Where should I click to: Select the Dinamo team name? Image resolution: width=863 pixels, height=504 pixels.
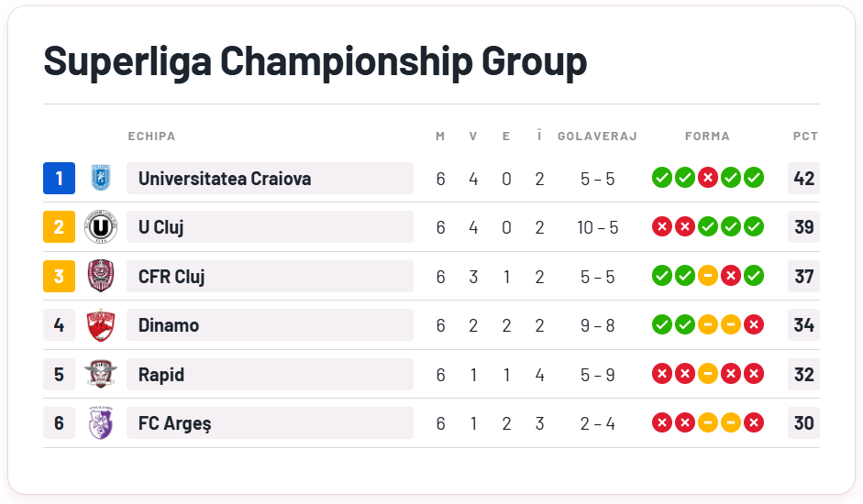pyautogui.click(x=169, y=325)
